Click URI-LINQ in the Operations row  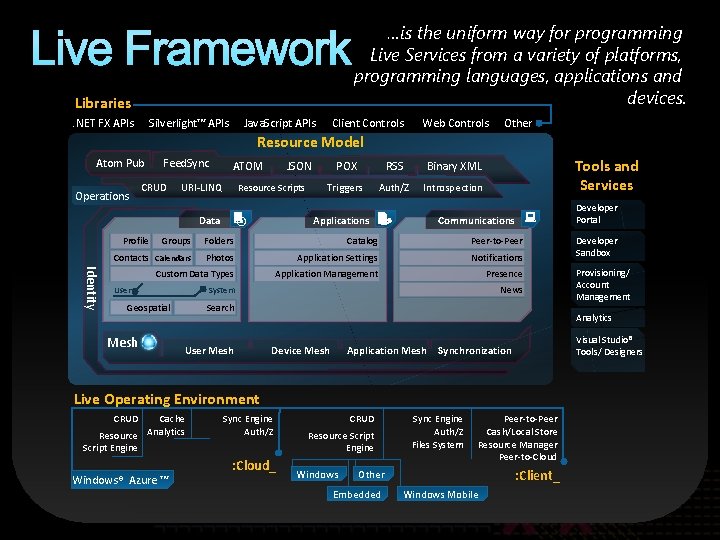[202, 188]
